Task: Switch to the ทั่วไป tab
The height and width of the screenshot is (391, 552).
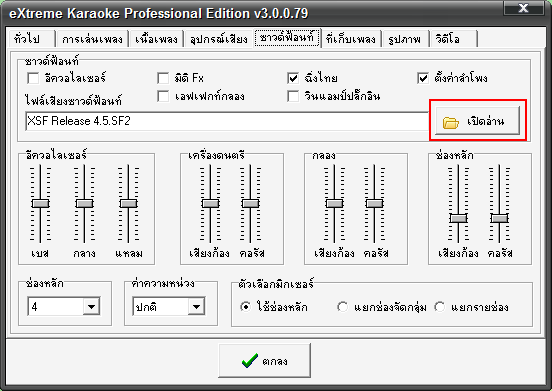Action: (31, 38)
